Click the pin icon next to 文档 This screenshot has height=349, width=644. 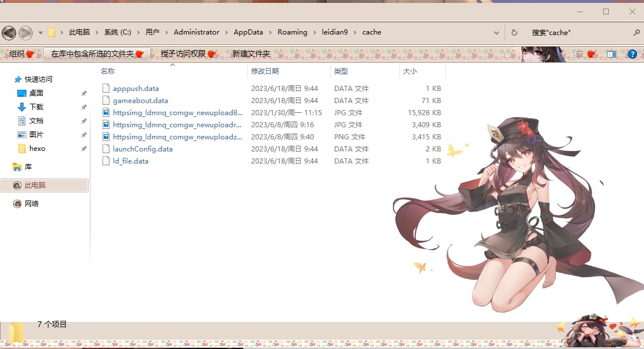pos(84,121)
